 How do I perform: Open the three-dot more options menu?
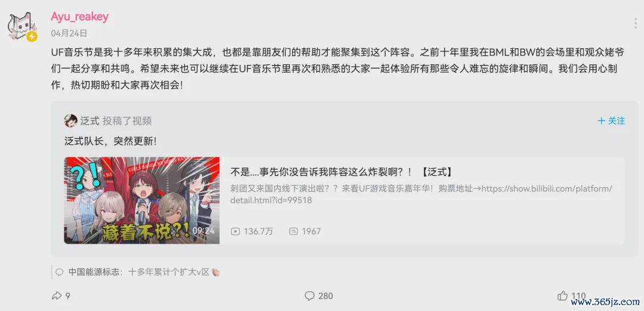pos(636,23)
